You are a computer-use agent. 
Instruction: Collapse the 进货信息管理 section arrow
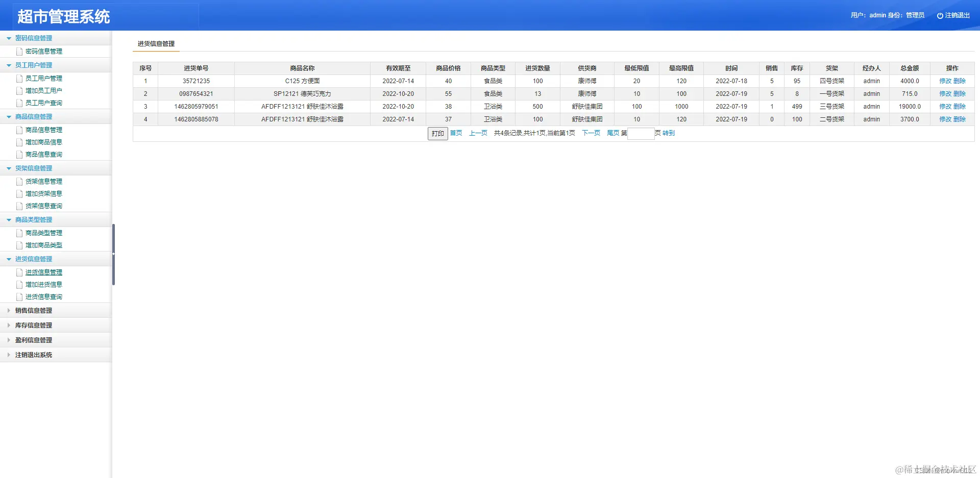tap(9, 259)
